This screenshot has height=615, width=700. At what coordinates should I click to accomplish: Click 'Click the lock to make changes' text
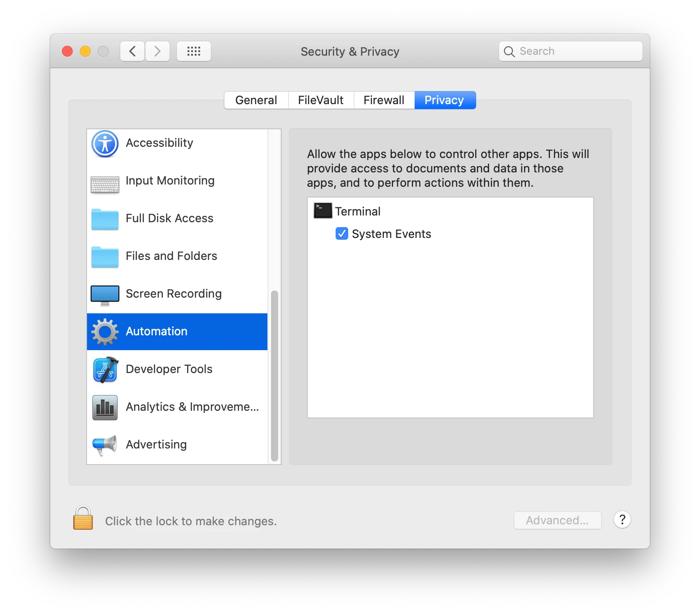coord(191,521)
